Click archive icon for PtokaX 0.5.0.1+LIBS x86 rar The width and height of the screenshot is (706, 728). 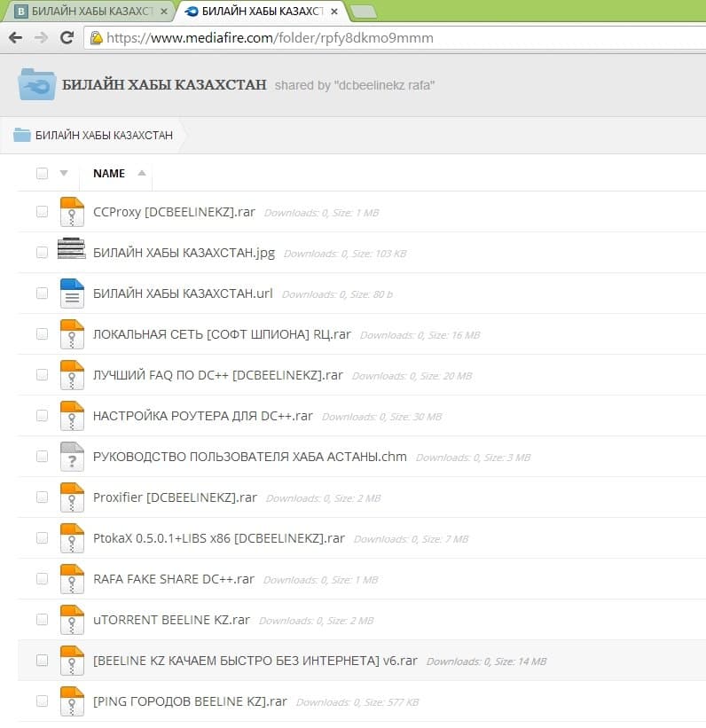pyautogui.click(x=72, y=538)
